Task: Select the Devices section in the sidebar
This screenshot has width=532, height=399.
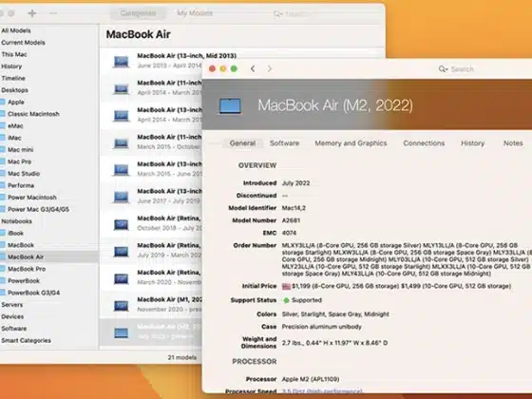Action: click(12, 316)
